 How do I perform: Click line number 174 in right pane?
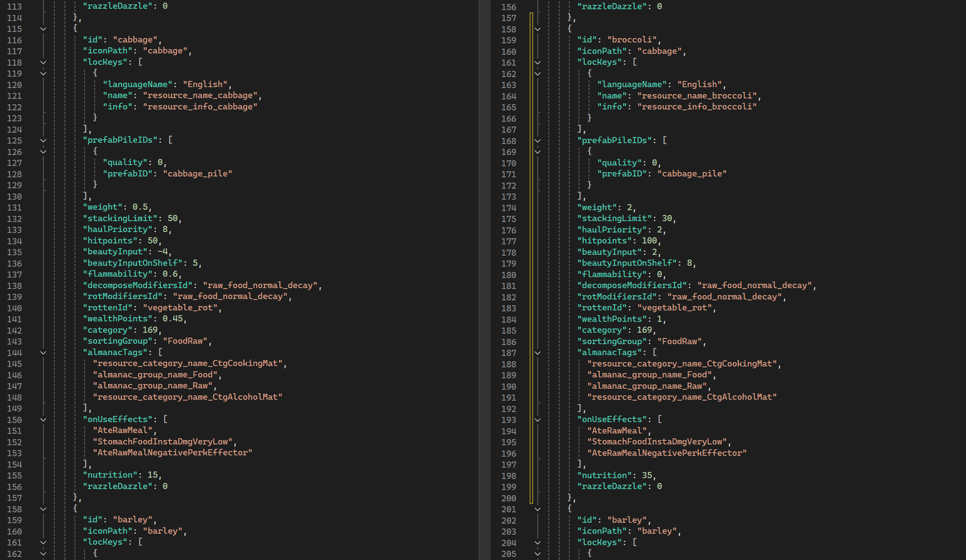click(x=509, y=208)
